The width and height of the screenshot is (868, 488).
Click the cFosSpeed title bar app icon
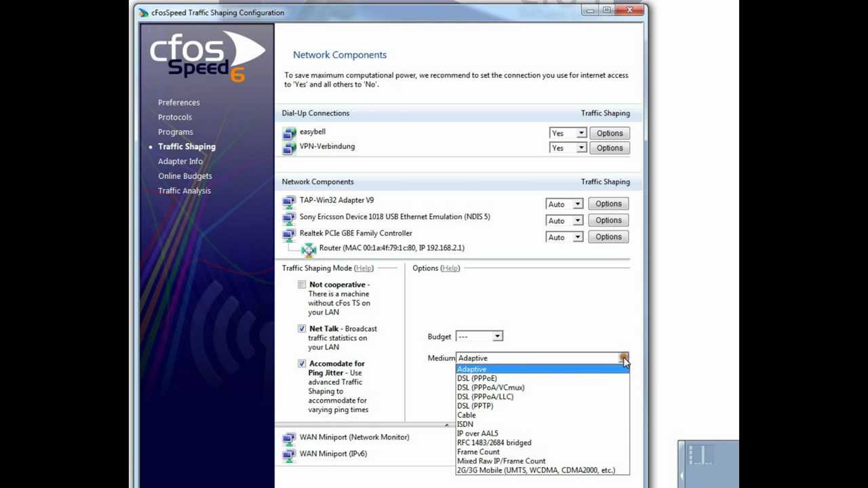143,12
